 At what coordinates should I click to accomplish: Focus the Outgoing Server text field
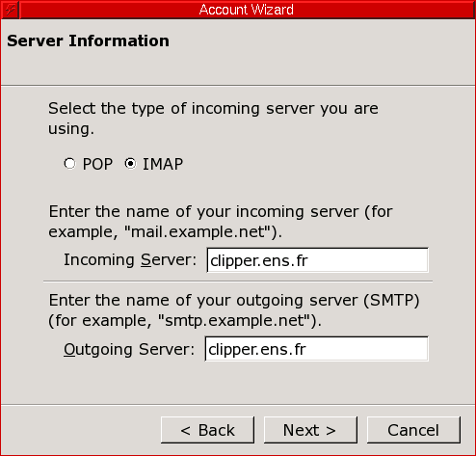pyautogui.click(x=317, y=349)
